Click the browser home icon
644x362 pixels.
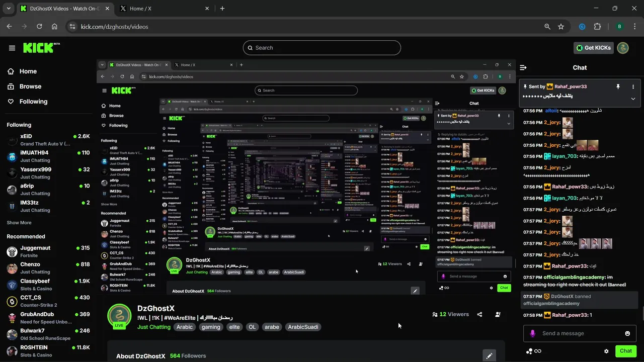[54, 27]
